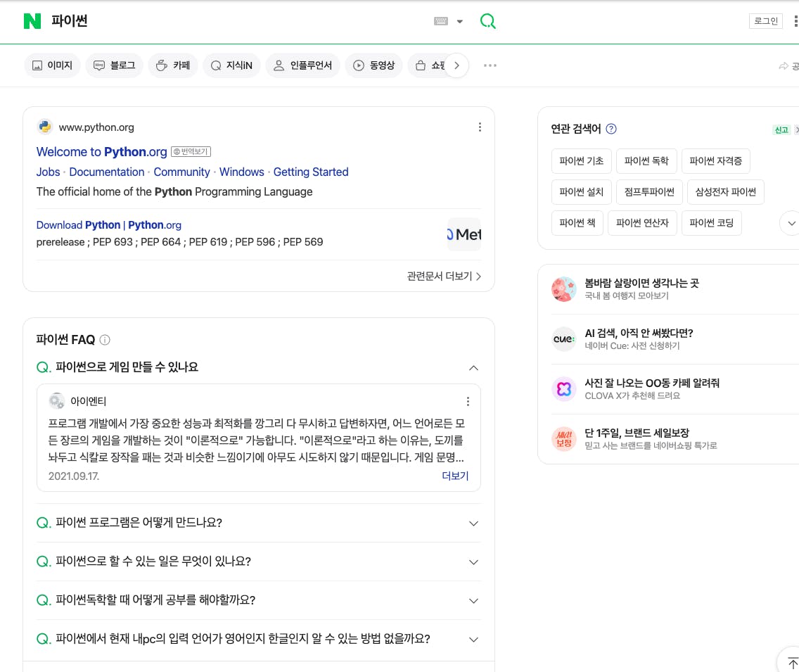Click the 로그인 button
This screenshot has width=799, height=672.
[765, 21]
